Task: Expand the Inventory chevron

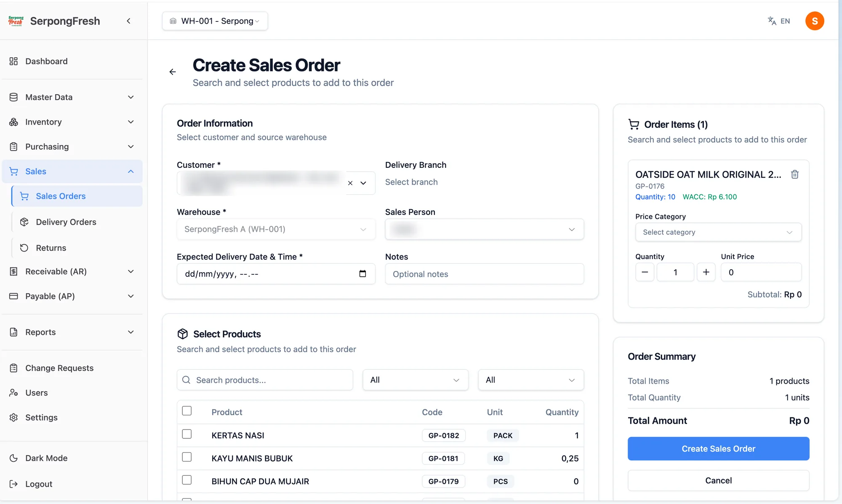Action: pos(131,122)
